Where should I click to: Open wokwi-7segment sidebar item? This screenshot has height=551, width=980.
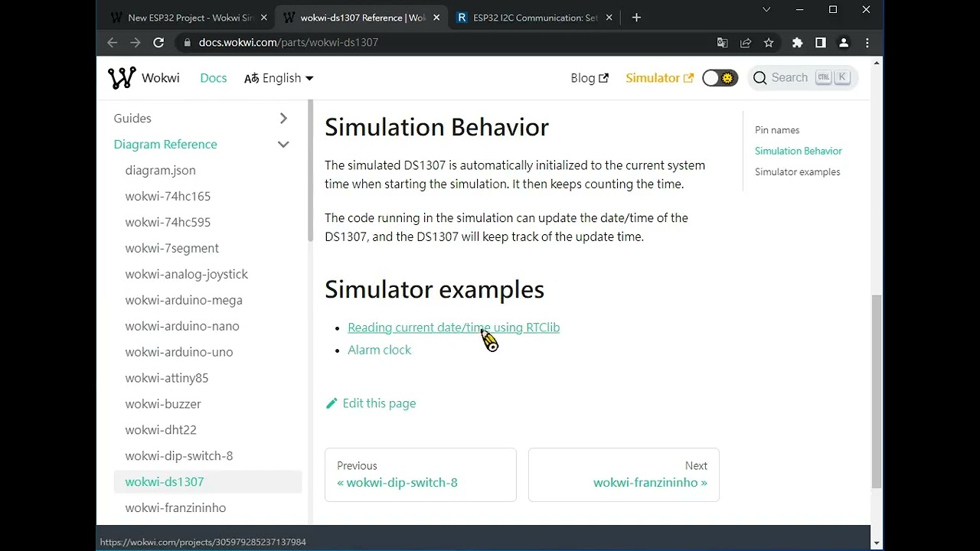[x=207, y=249]
